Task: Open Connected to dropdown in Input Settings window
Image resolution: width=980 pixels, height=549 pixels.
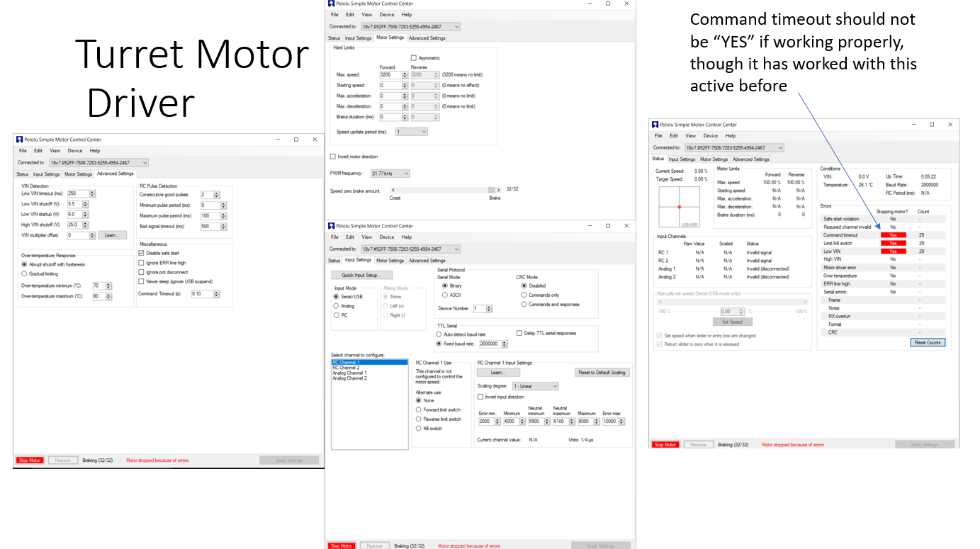Action: 410,249
